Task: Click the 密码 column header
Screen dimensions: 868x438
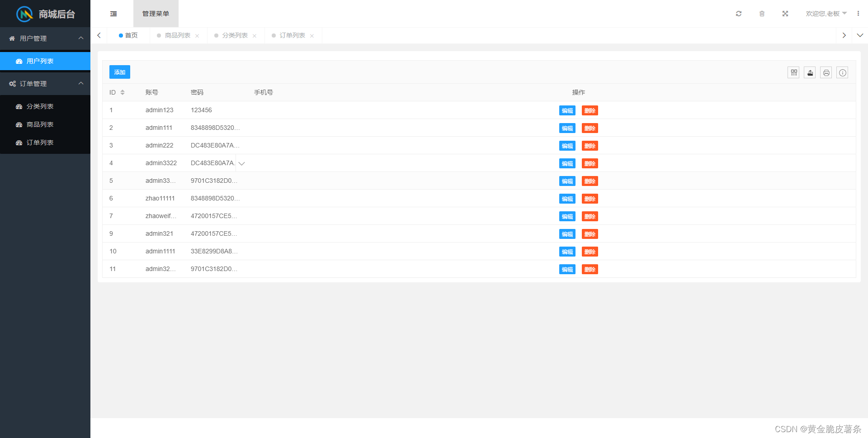Action: [x=197, y=92]
